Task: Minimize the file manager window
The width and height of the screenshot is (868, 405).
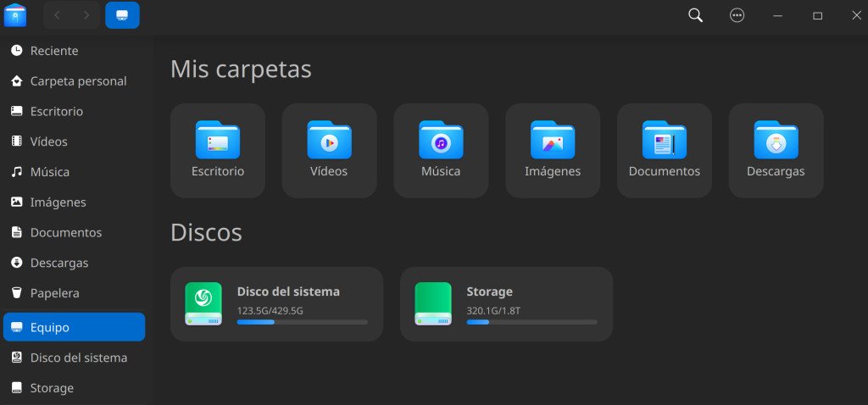Action: [x=778, y=15]
